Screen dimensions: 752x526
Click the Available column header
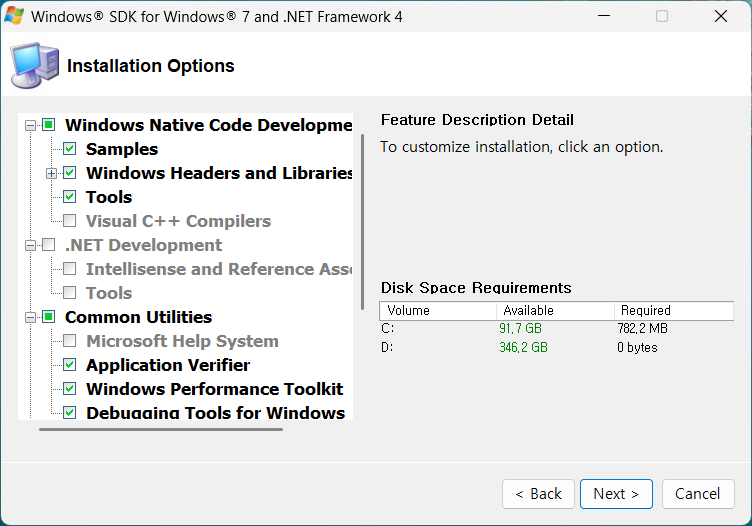click(x=555, y=311)
